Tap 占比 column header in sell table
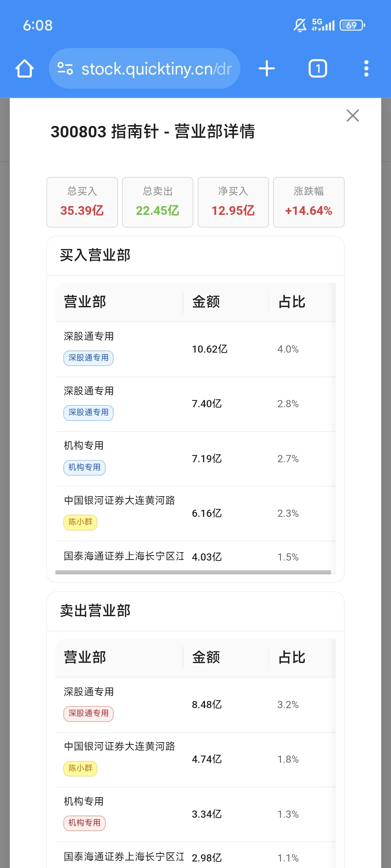 pyautogui.click(x=292, y=658)
